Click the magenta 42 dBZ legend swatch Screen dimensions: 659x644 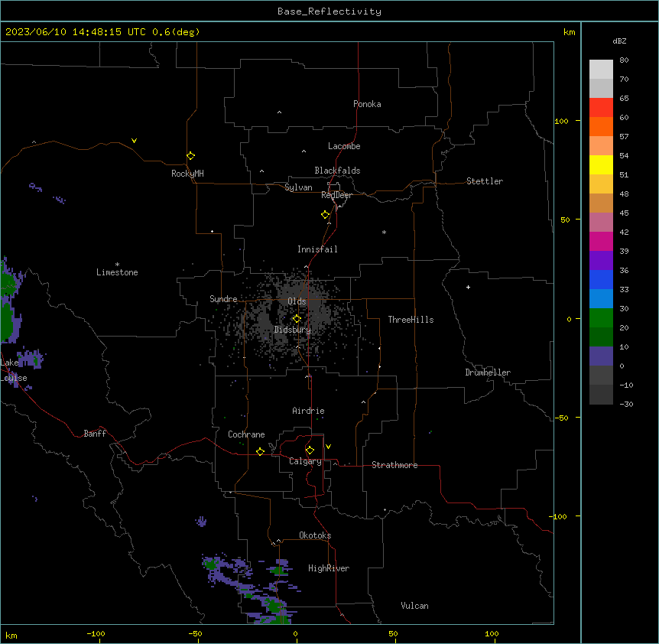[601, 241]
